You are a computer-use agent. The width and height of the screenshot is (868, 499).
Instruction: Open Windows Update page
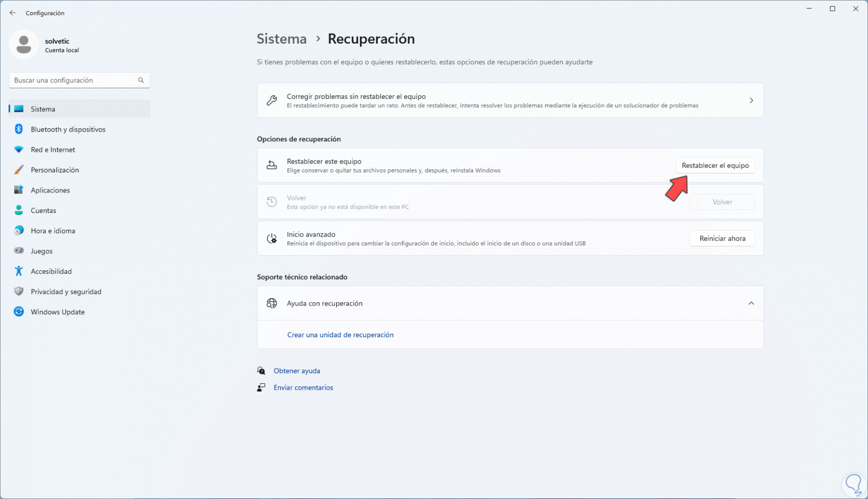(80, 312)
